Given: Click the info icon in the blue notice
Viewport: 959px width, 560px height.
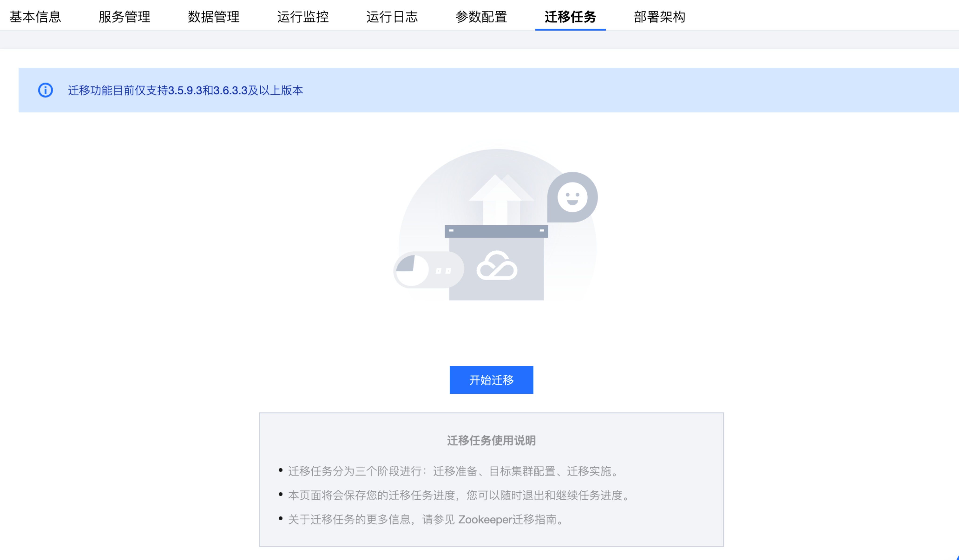Looking at the screenshot, I should click(x=45, y=90).
